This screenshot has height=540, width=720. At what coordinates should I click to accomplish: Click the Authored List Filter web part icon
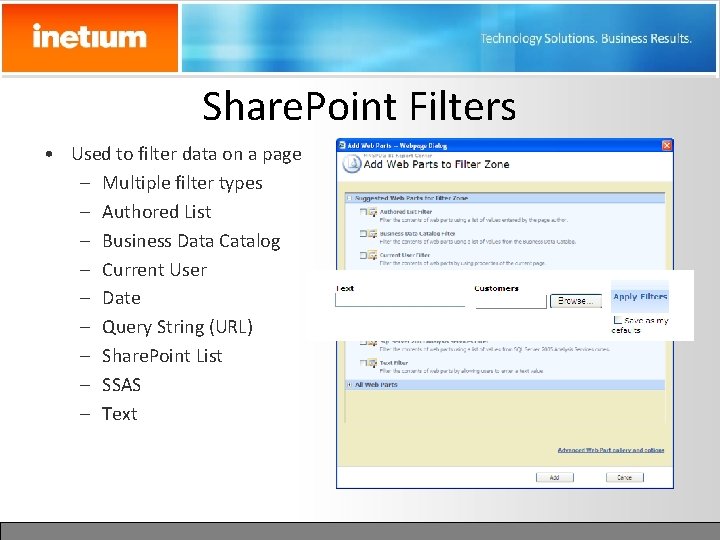(x=373, y=212)
